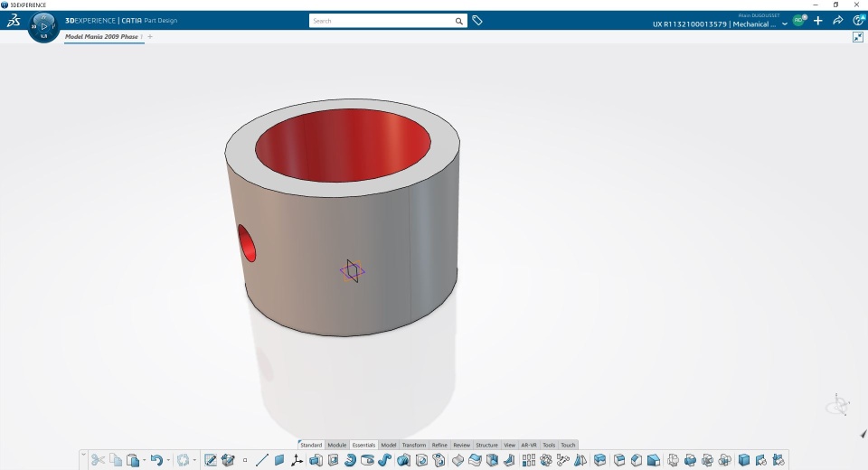Select the Line tool
The width and height of the screenshot is (868, 470).
coord(262,460)
